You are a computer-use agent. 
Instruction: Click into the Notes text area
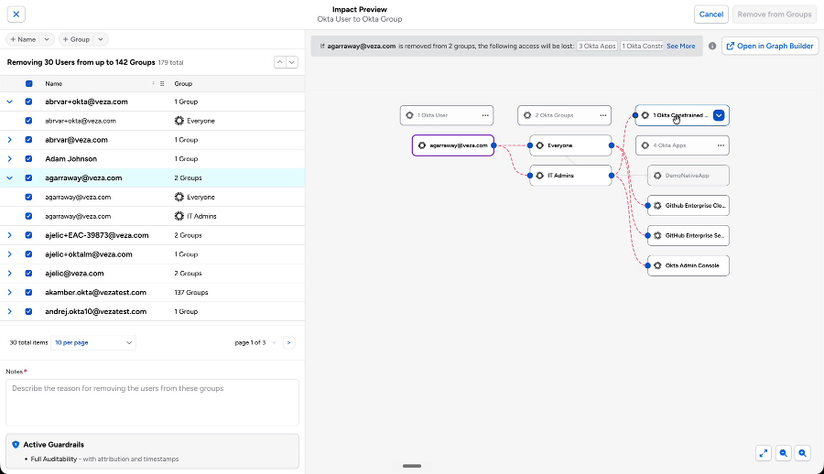[x=152, y=403]
